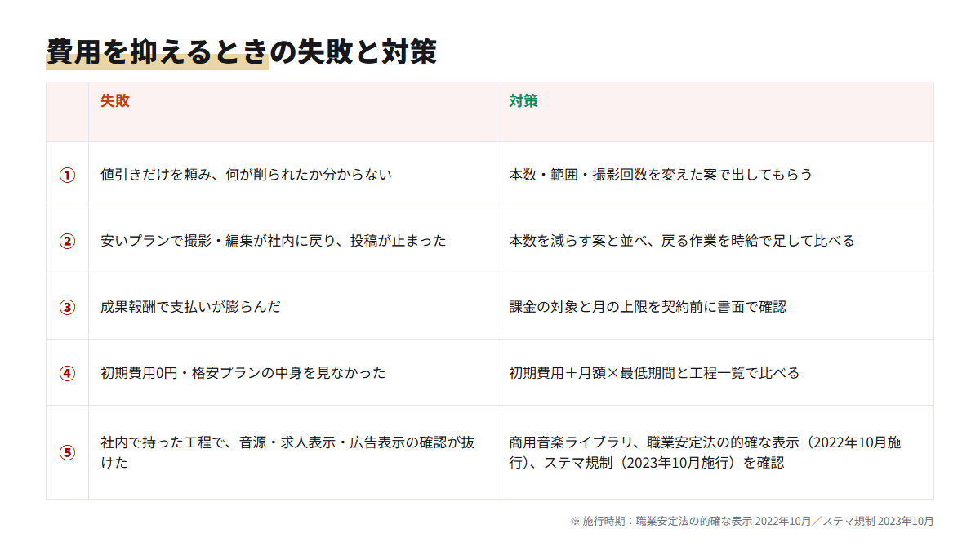Select the cell 初期費用＋月額×最低期間と工程一覧で比べる
Viewport: 980px width, 551px height.
click(715, 373)
